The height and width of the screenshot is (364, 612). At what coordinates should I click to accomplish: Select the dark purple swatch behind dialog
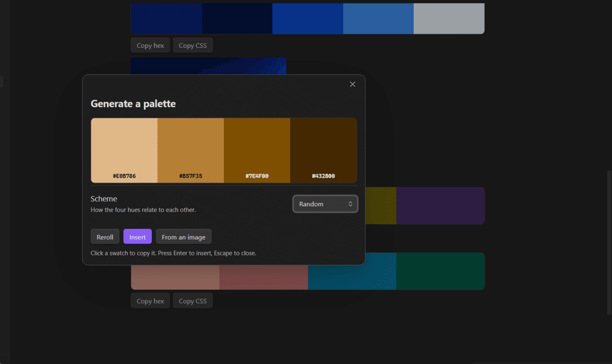pyautogui.click(x=440, y=205)
